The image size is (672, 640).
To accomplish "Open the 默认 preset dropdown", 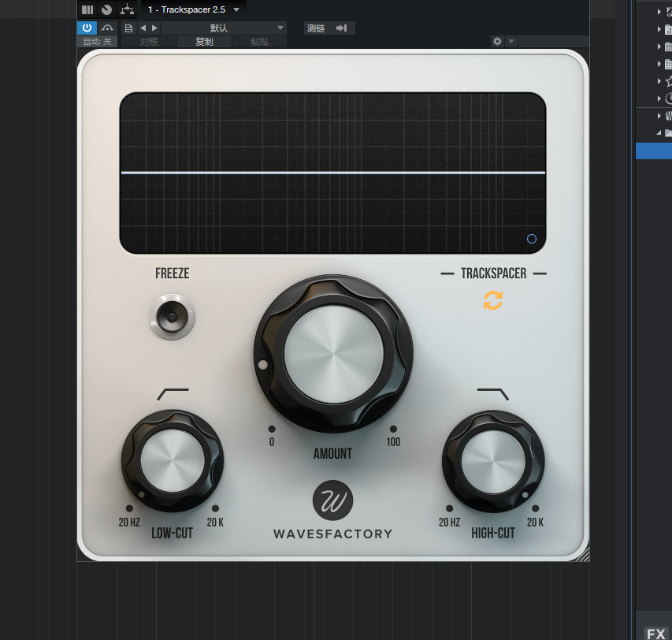I will click(x=224, y=28).
